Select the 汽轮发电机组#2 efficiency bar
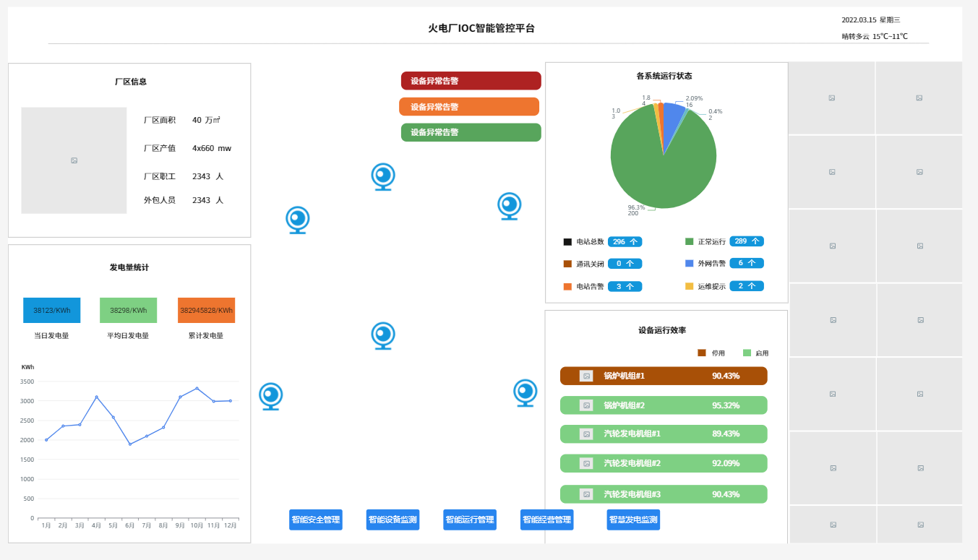Viewport: 978px width, 560px height. (664, 463)
